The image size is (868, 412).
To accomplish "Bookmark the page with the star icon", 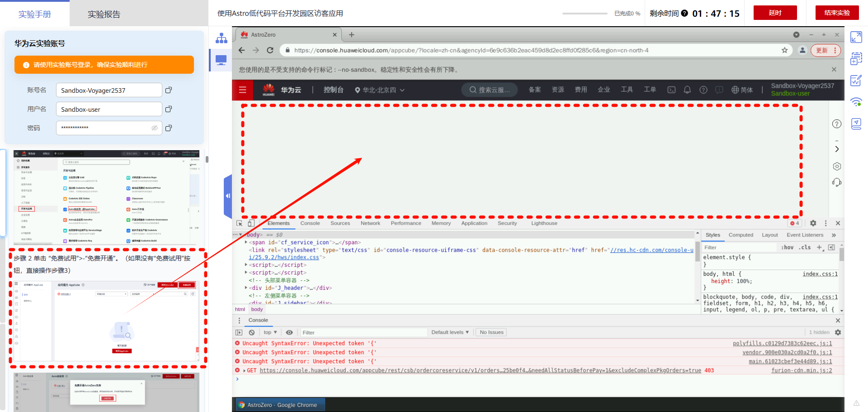I will coord(785,50).
